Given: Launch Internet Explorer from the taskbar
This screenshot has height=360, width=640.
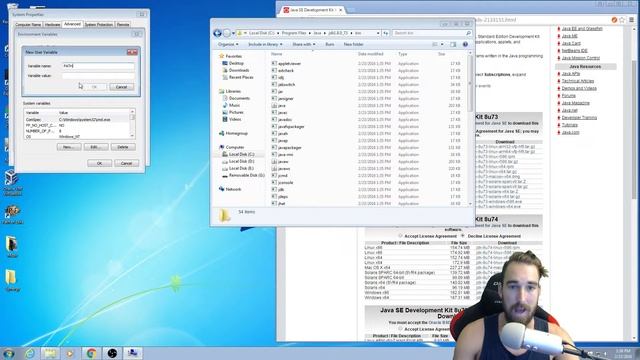Looking at the screenshot, I should (30, 353).
